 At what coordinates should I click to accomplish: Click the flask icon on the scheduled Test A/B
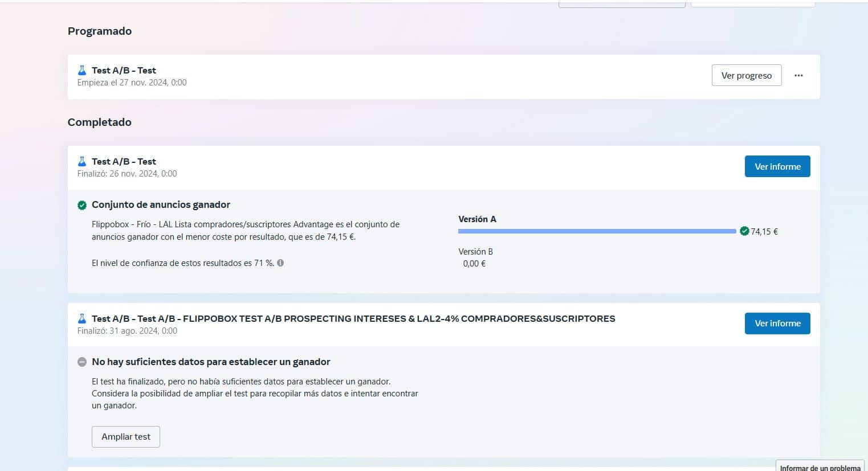tap(82, 69)
